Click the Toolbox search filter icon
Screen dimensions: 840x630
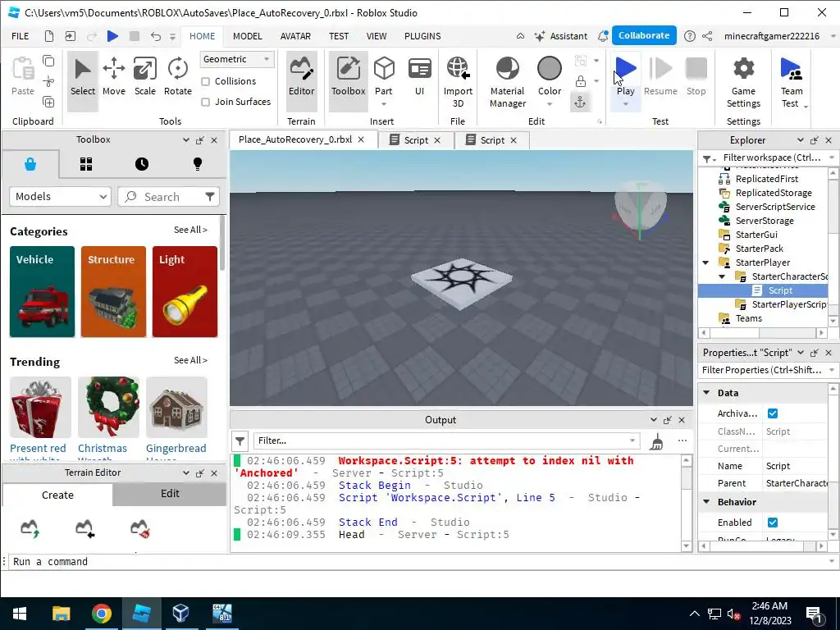(210, 197)
